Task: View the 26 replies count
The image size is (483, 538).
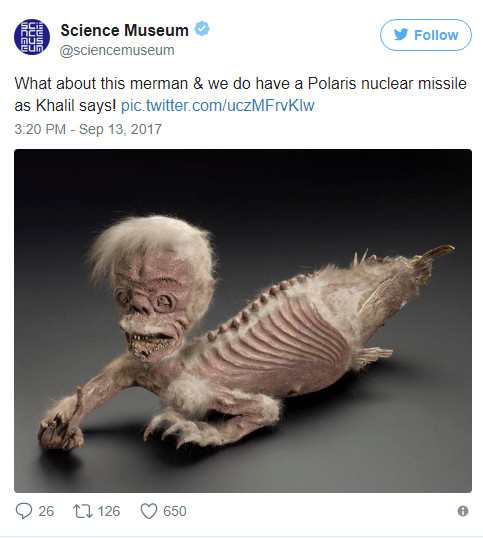Action: coord(46,511)
